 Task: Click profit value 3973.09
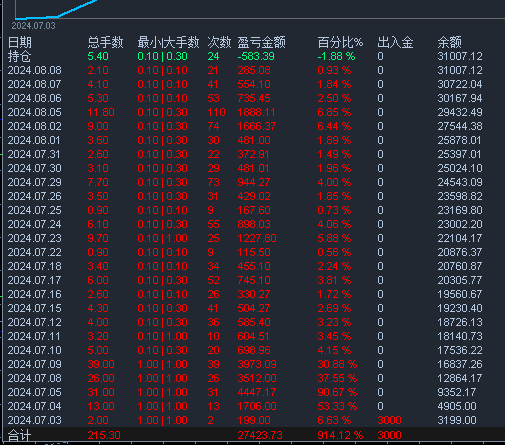pyautogui.click(x=257, y=364)
